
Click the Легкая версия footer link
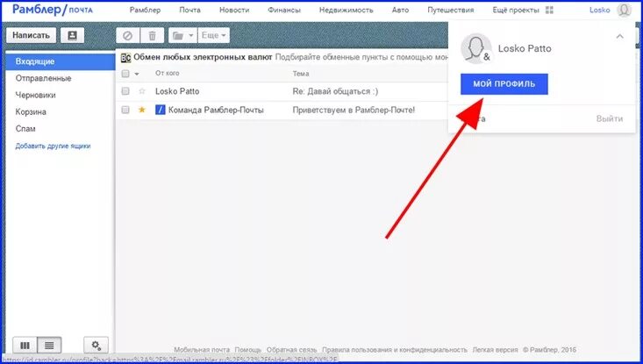[x=495, y=350]
